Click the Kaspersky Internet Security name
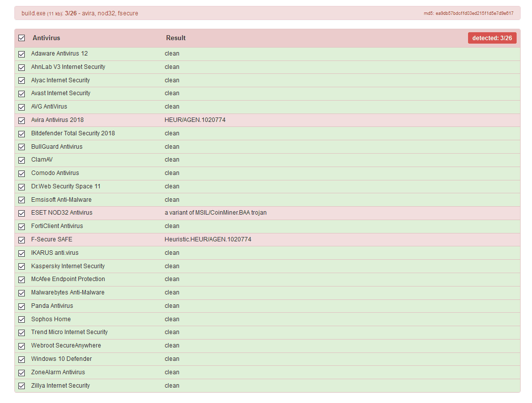Screen dimensions: 532x403 coord(68,266)
